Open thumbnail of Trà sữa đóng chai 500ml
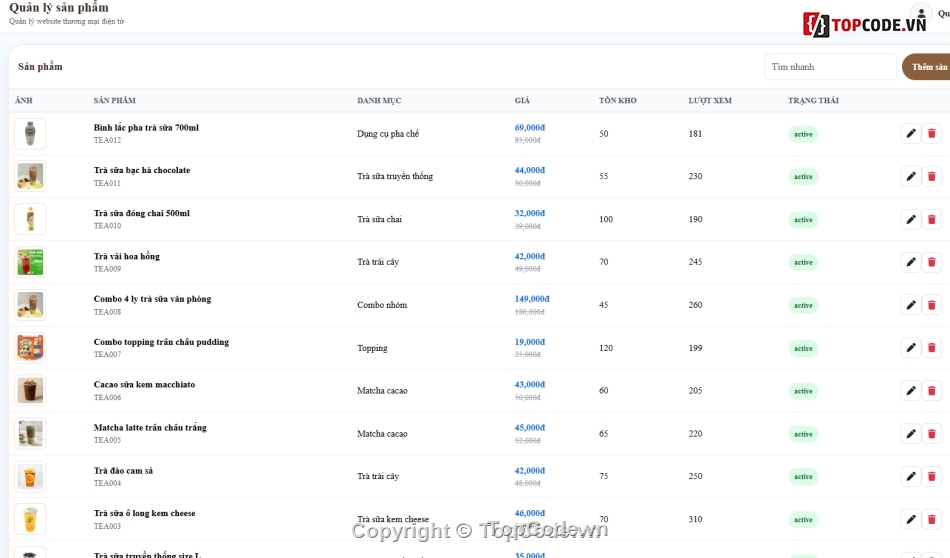This screenshot has height=558, width=950. (30, 219)
